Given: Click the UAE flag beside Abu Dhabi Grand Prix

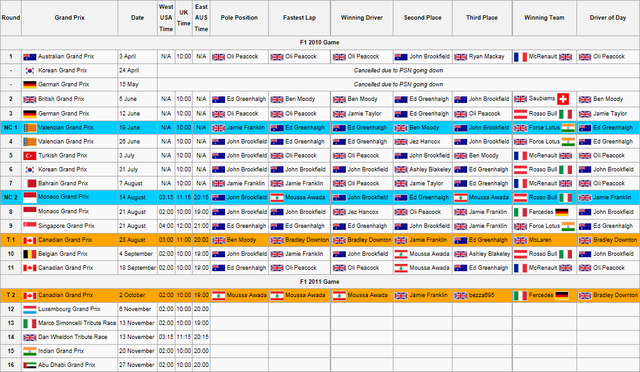Looking at the screenshot, I should pos(30,365).
